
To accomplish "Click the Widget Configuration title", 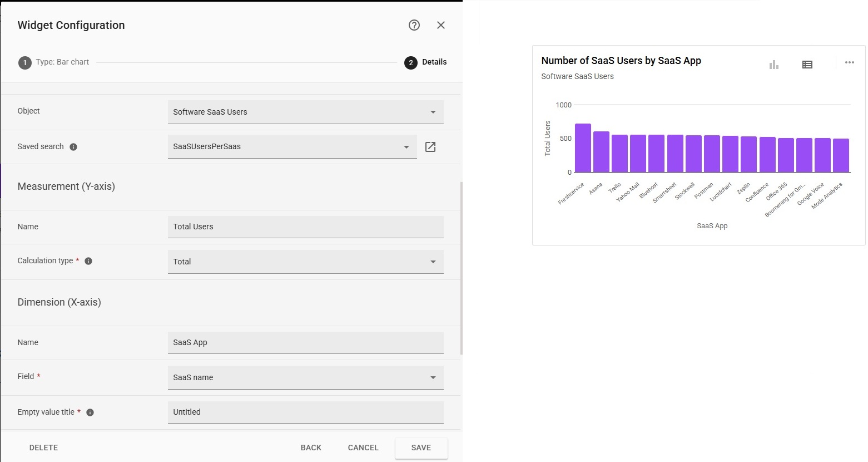I will click(71, 25).
